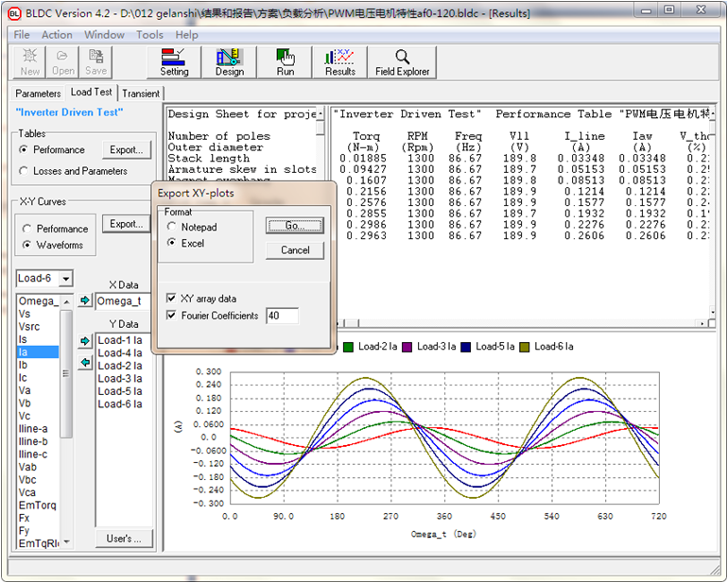Screen dimensions: 728x583
Task: Click the Design toolbar icon
Action: point(230,62)
